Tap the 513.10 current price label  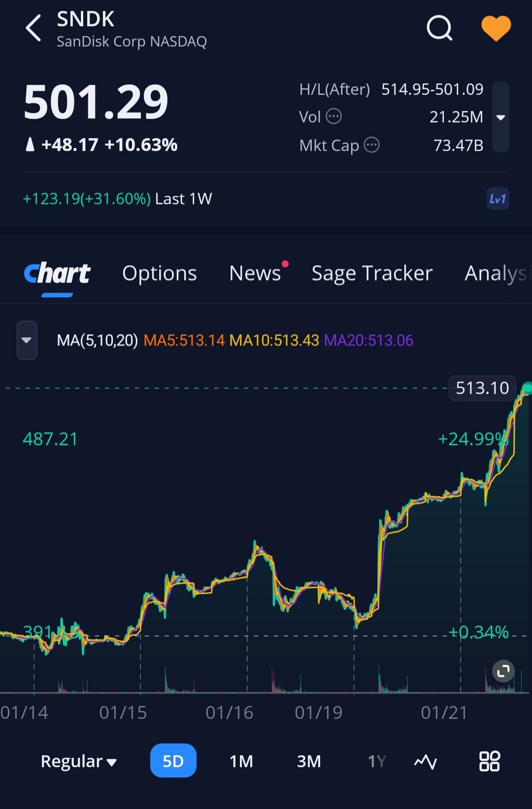pos(482,388)
